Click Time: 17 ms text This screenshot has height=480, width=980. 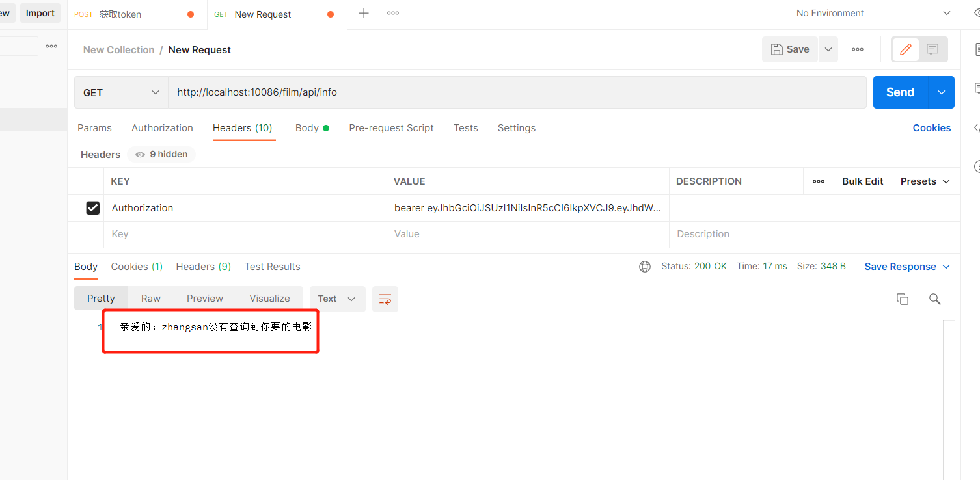click(762, 267)
